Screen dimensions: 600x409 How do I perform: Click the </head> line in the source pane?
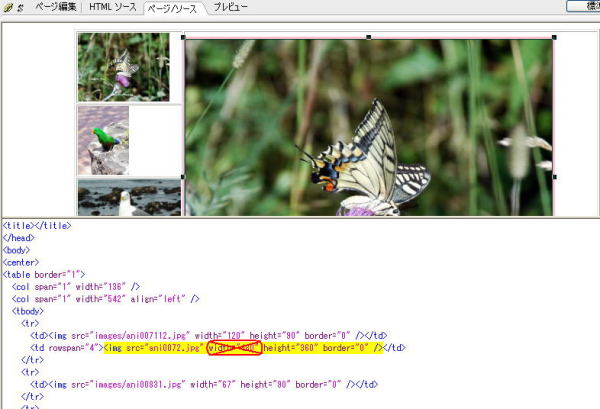pos(18,238)
